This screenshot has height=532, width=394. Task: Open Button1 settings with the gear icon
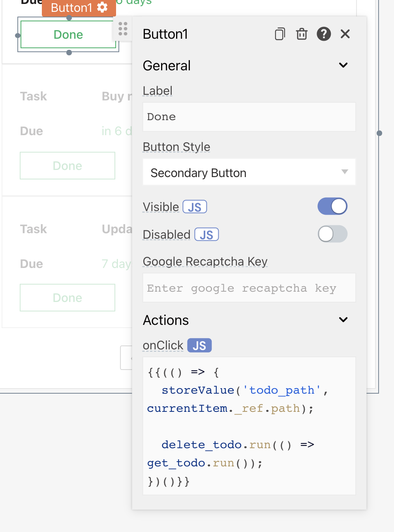(101, 7)
